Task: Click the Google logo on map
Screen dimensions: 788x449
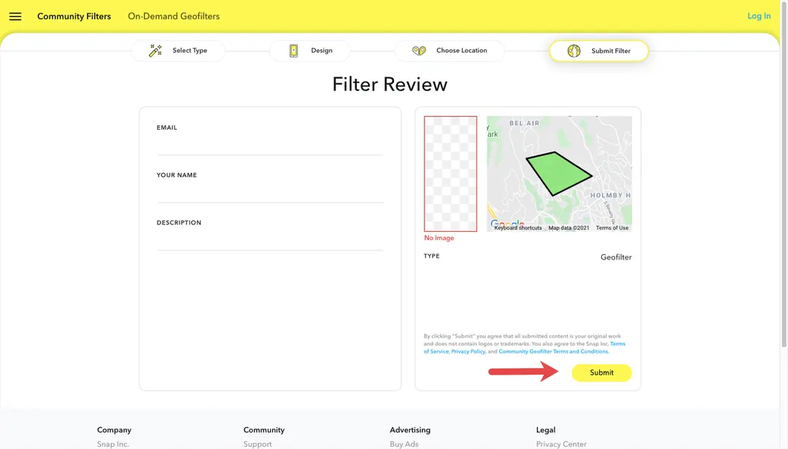Action: point(507,224)
